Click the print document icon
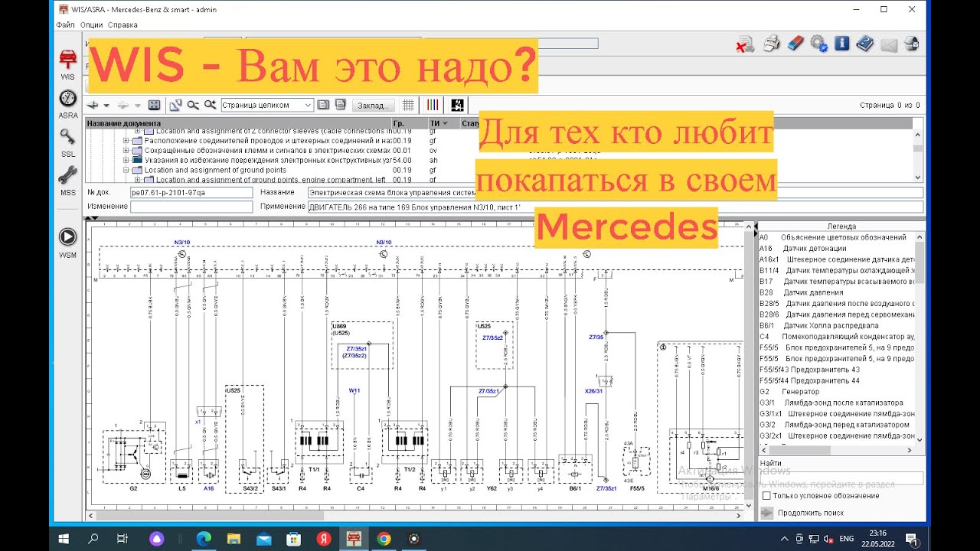This screenshot has width=980, height=551. (772, 44)
